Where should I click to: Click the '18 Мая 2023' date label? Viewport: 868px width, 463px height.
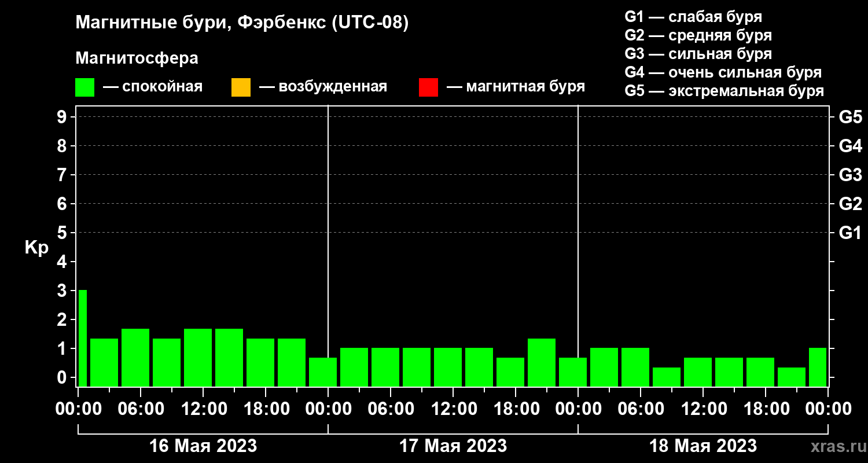(x=703, y=446)
